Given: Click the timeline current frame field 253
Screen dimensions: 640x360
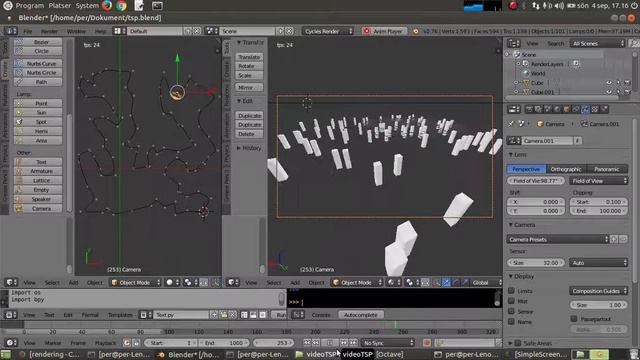Looking at the screenshot, I should [x=273, y=343].
